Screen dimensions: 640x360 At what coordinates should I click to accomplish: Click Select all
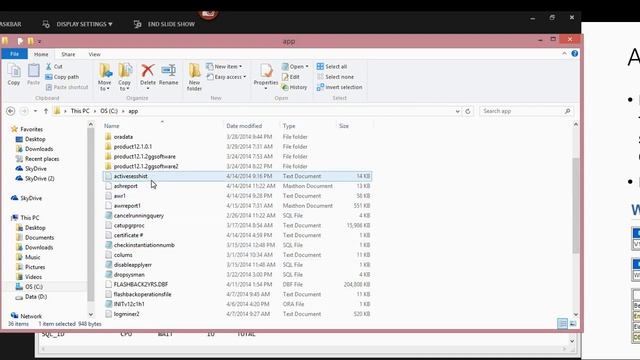332,66
